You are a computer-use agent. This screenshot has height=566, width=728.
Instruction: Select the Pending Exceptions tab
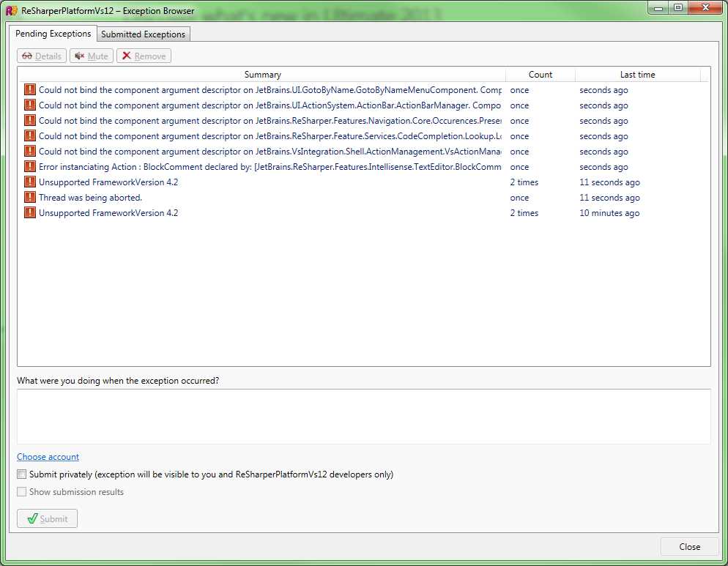tap(53, 34)
